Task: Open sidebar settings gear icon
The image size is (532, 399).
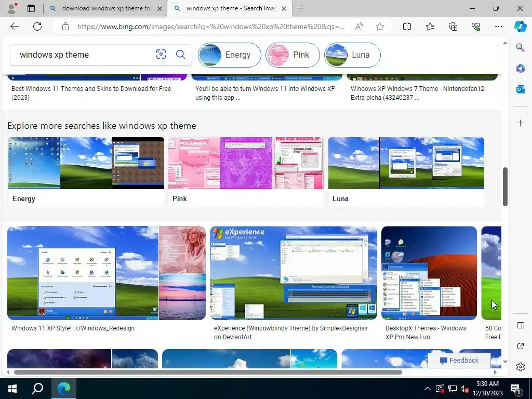Action: point(520,367)
